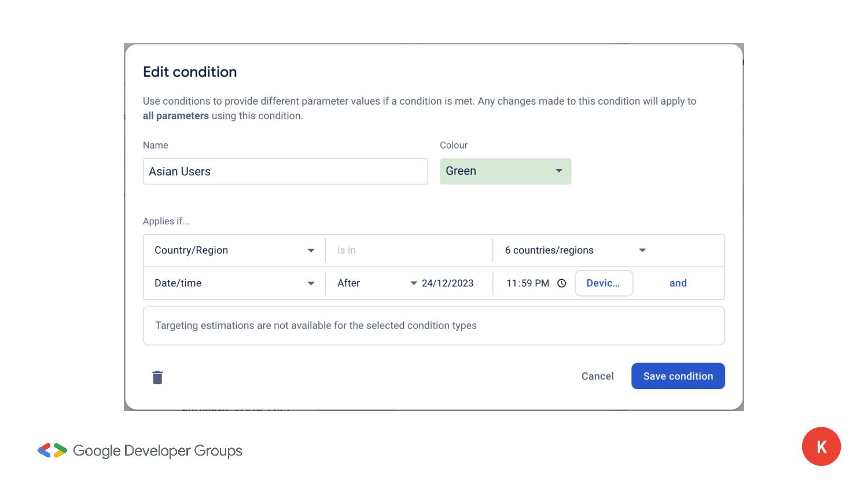The width and height of the screenshot is (868, 488).
Task: Edit the 11:59 PM time field
Action: tap(527, 283)
